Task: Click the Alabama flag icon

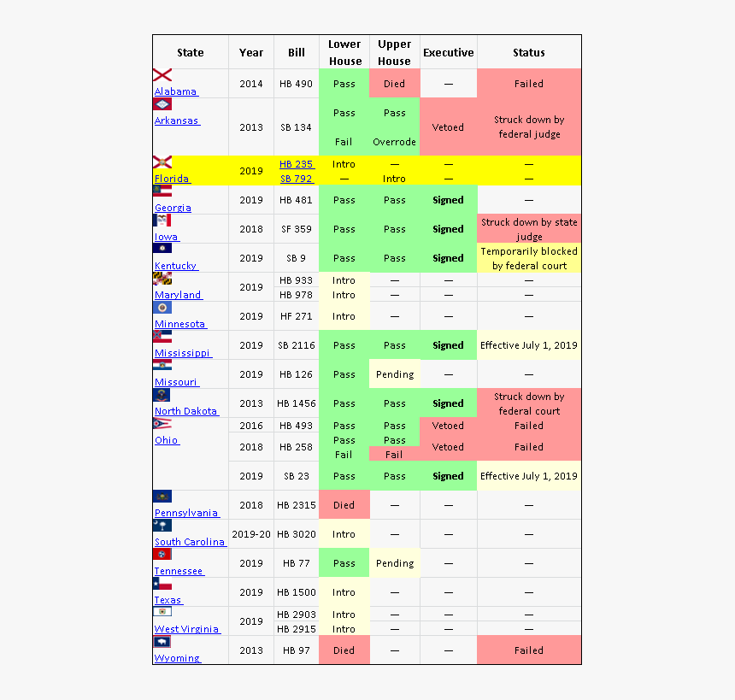Action: (x=162, y=75)
